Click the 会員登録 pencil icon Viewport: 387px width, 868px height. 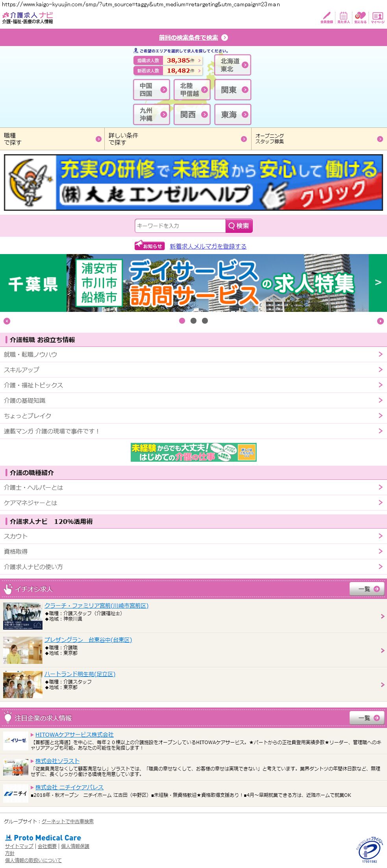[326, 17]
